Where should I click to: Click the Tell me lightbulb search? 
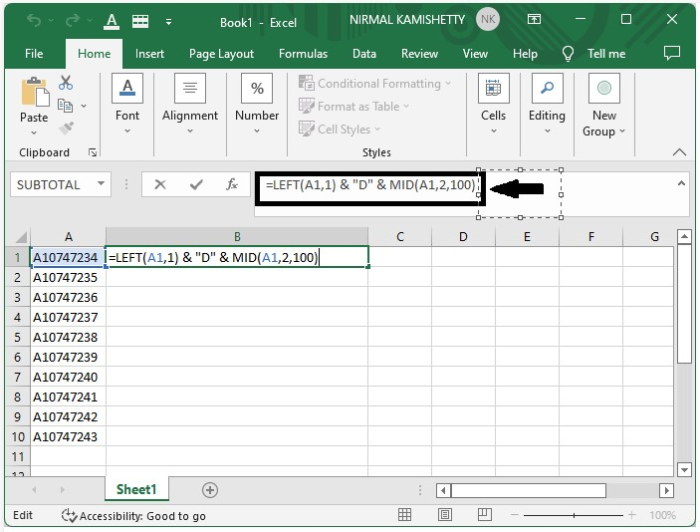594,54
